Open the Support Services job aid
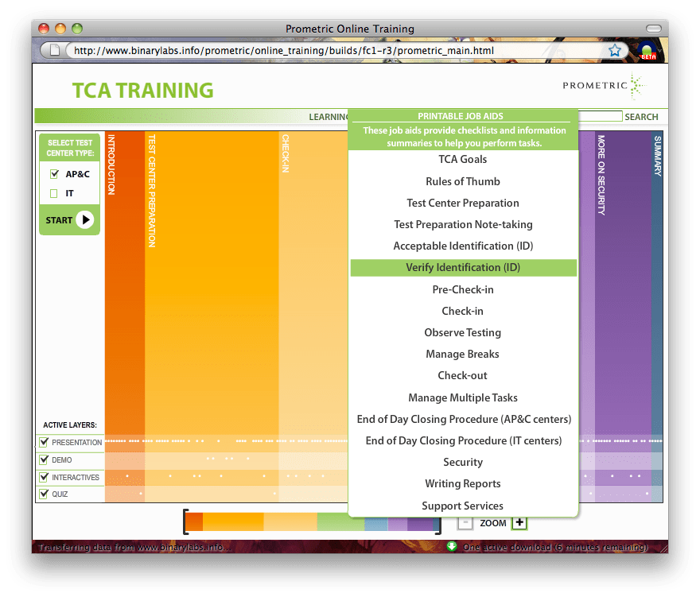700x597 pixels. pyautogui.click(x=463, y=506)
